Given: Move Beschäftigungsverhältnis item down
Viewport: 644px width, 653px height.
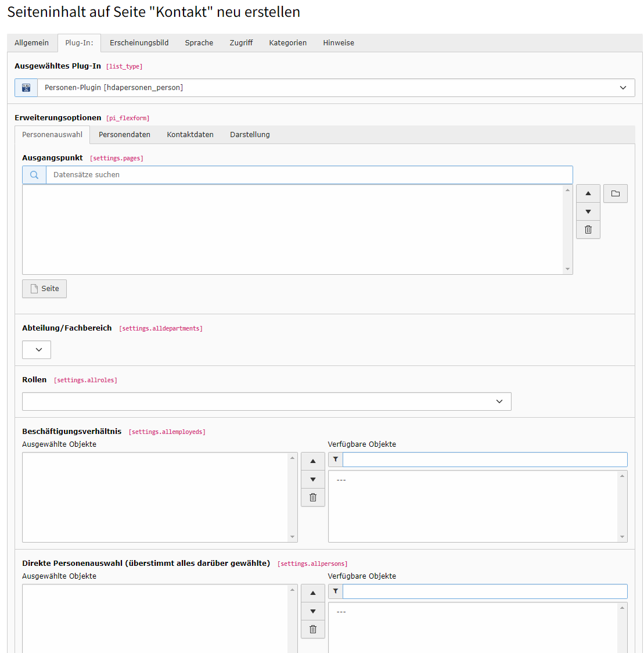Looking at the screenshot, I should click(313, 479).
